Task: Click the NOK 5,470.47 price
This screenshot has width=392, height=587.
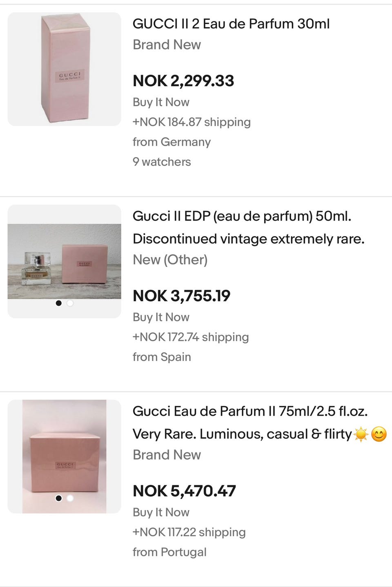Action: [184, 491]
